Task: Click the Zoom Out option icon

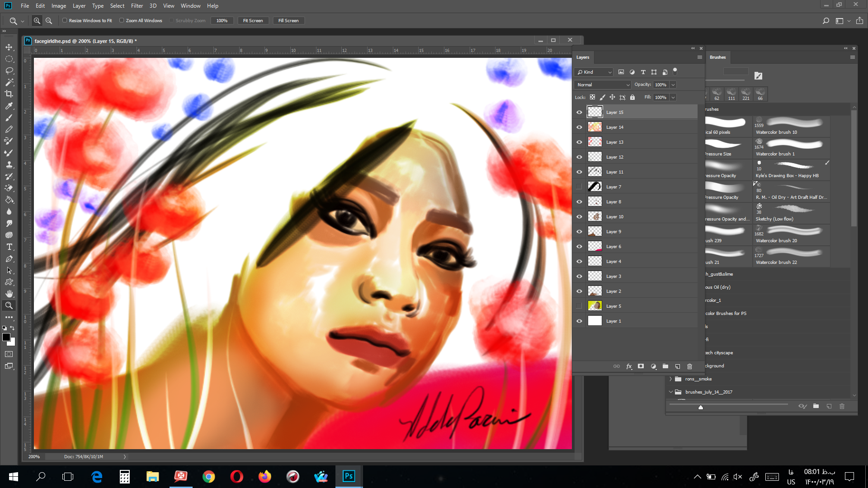Action: point(49,21)
